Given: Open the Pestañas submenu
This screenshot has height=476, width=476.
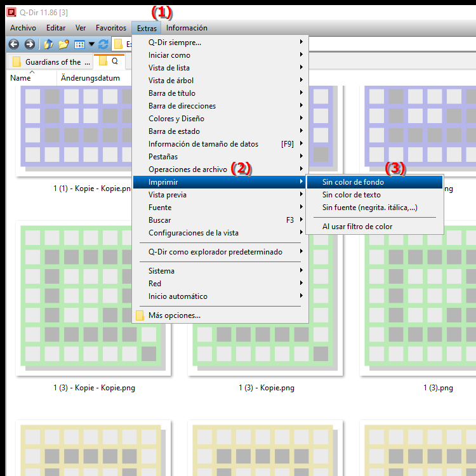Looking at the screenshot, I should pos(221,157).
